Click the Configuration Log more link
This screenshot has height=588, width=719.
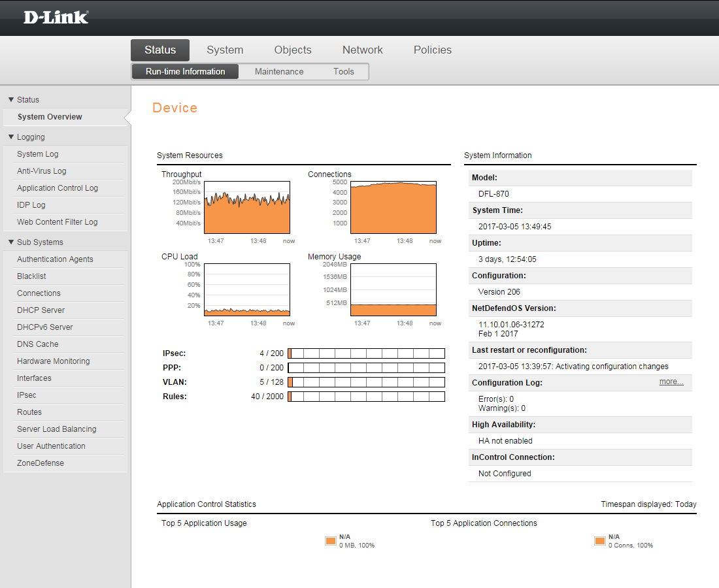pos(671,382)
